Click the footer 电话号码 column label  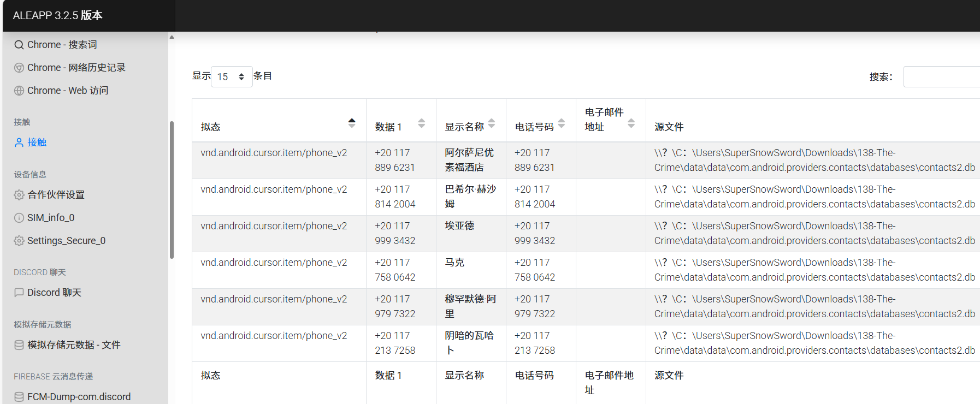point(534,376)
